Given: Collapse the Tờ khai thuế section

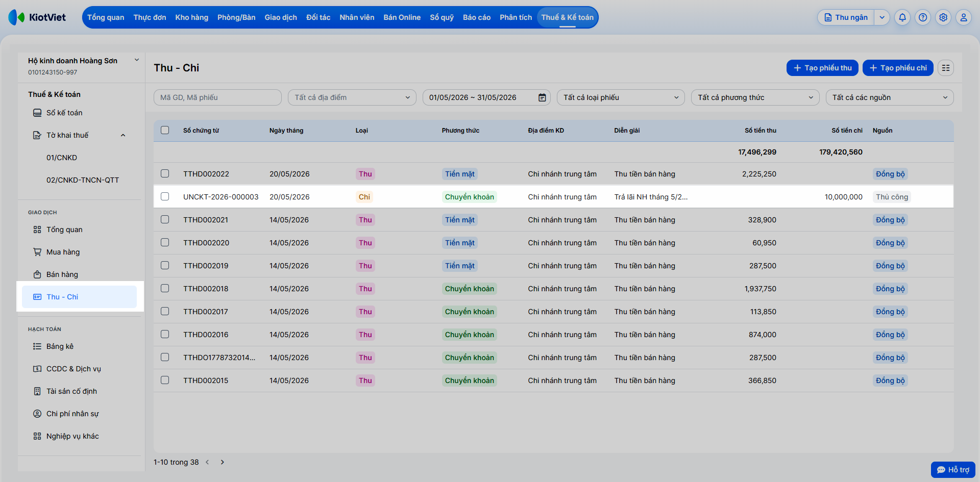Looking at the screenshot, I should tap(123, 135).
